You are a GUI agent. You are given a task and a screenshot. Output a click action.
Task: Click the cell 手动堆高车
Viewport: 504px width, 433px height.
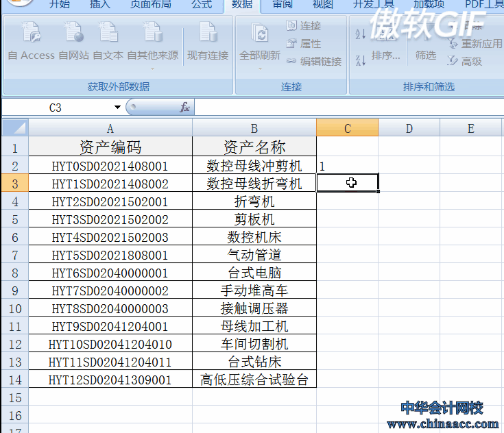[254, 290]
